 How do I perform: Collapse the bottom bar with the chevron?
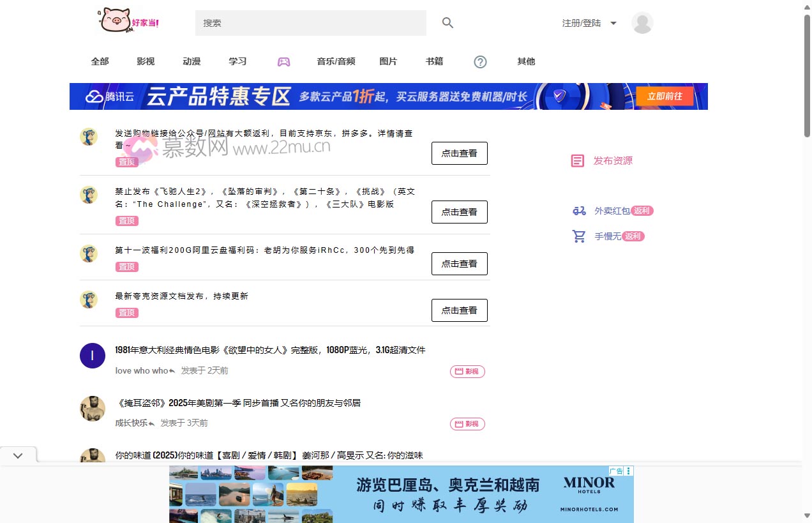click(18, 455)
